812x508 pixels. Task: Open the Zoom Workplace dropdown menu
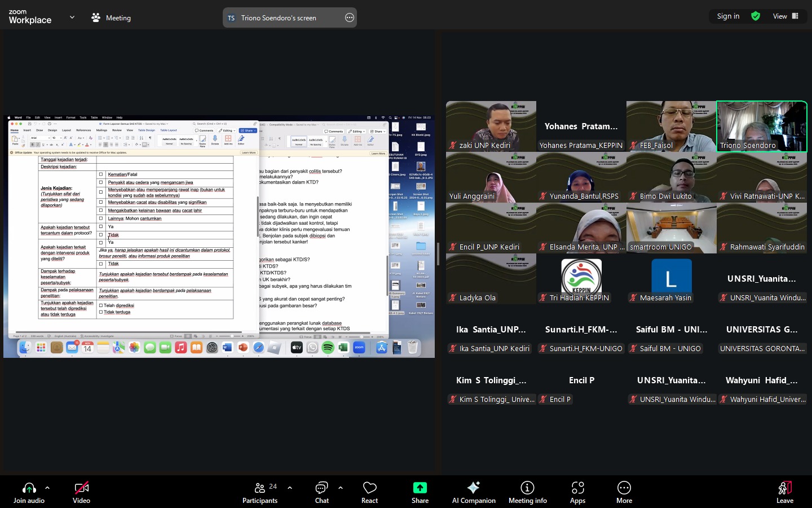click(72, 17)
